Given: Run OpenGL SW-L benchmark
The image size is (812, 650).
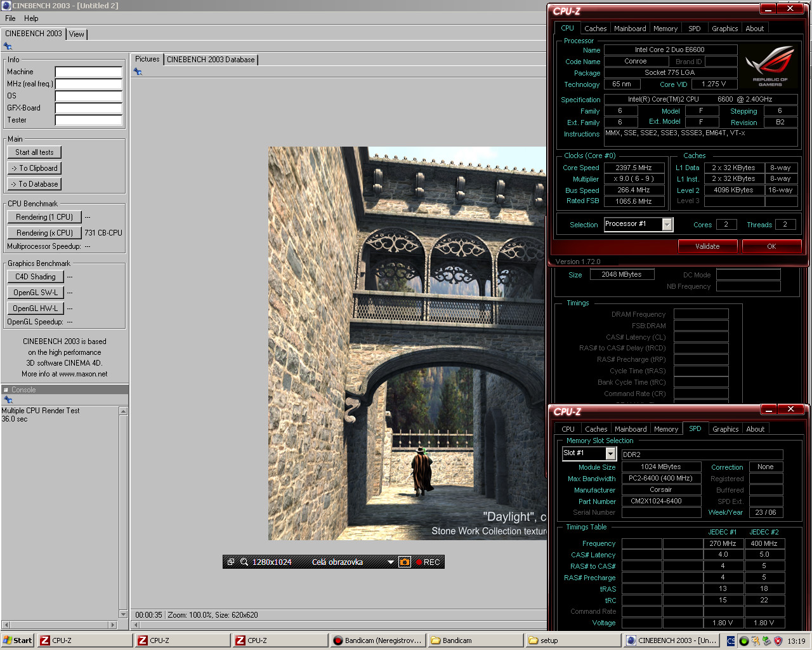Looking at the screenshot, I should pos(36,293).
